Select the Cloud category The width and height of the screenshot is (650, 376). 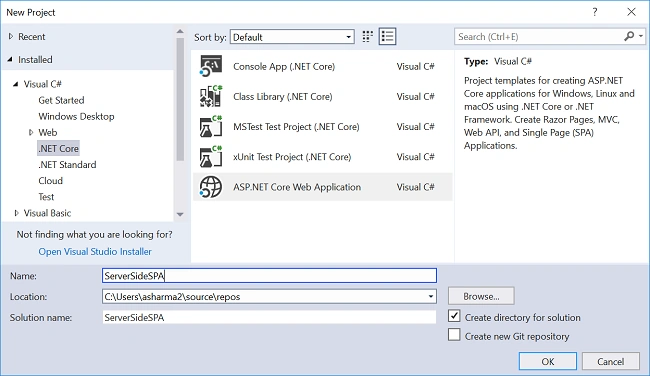pyautogui.click(x=51, y=181)
